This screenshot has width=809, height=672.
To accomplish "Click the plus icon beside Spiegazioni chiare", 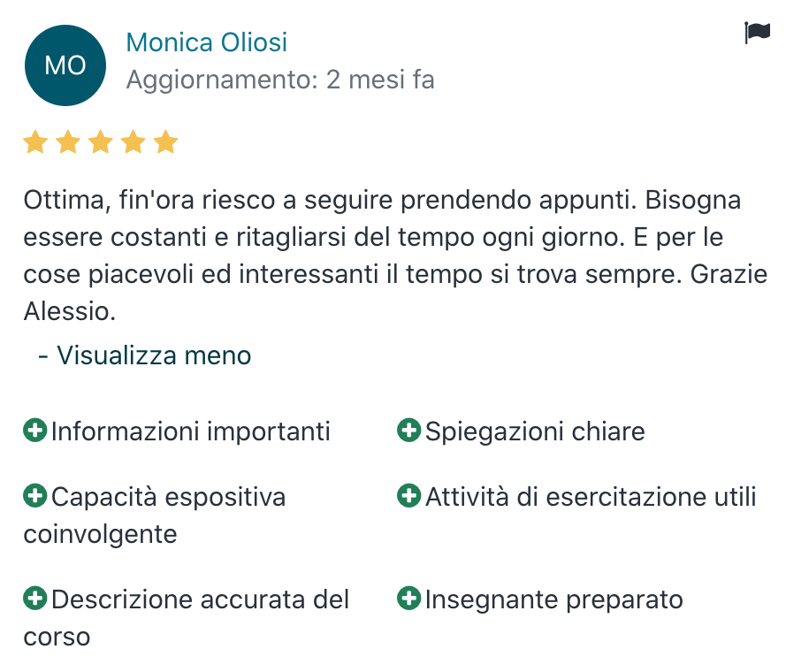I will tap(409, 431).
